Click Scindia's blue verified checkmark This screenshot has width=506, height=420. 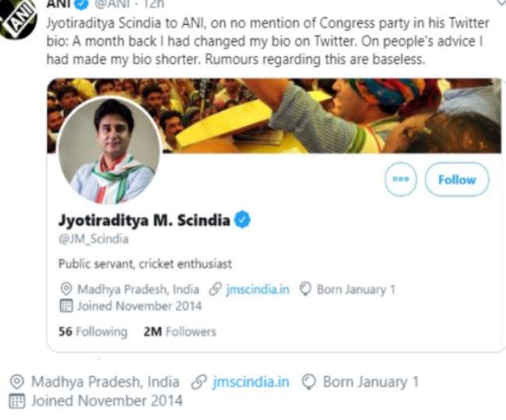pyautogui.click(x=242, y=221)
